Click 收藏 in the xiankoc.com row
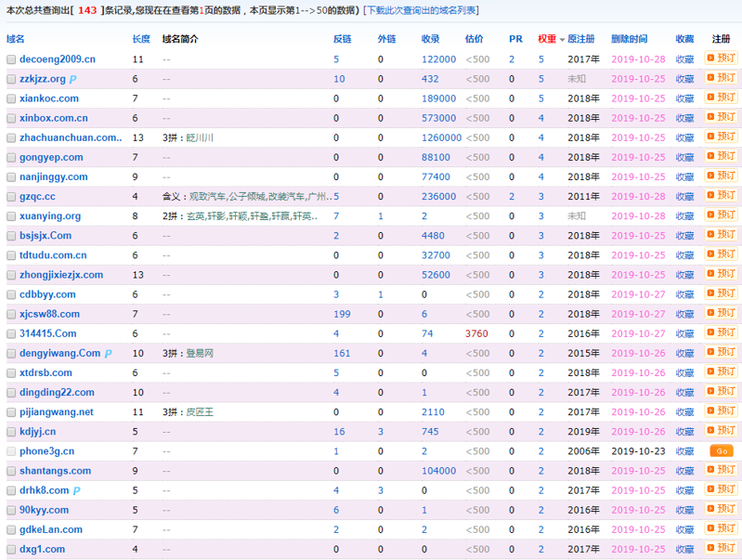Viewport: 742px width, 560px height. (x=684, y=98)
